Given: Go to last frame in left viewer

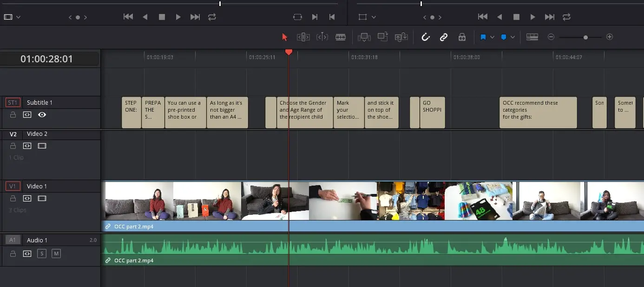Looking at the screenshot, I should point(195,17).
